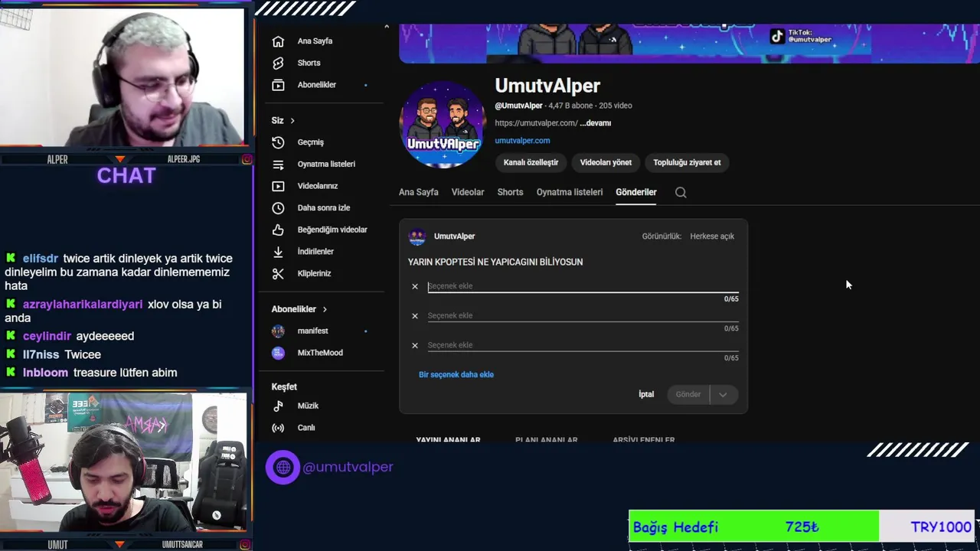Open the Geçmiş history icon
The width and height of the screenshot is (980, 551).
coord(278,142)
